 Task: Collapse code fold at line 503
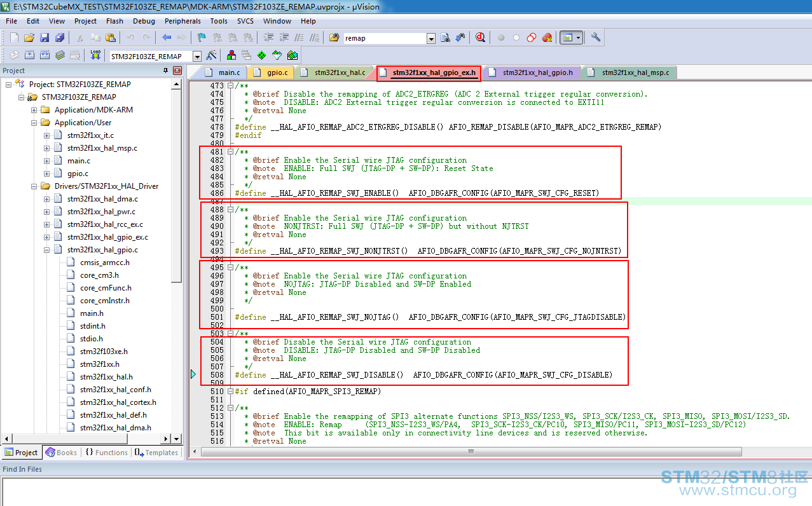pyautogui.click(x=230, y=333)
